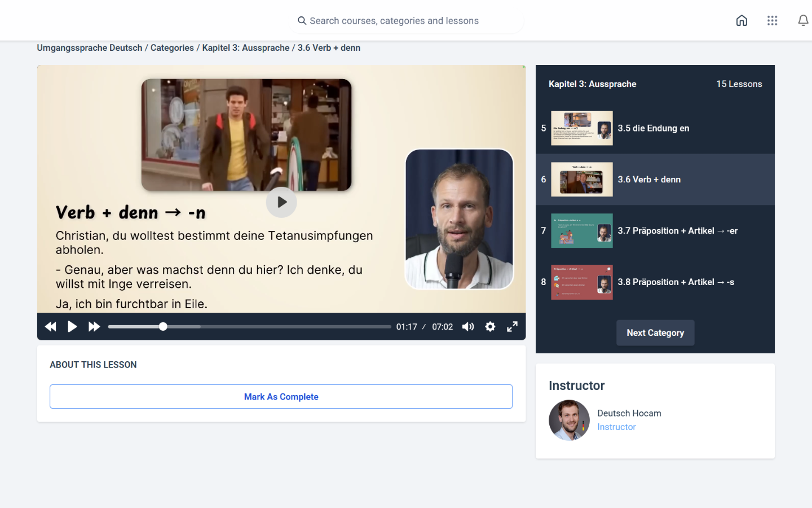The image size is (812, 508).
Task: Select lesson 3.7 Präposition + Artikel → -er
Action: [677, 231]
